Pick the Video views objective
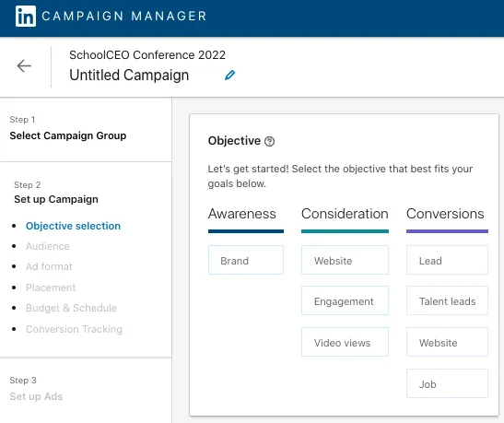 345,342
